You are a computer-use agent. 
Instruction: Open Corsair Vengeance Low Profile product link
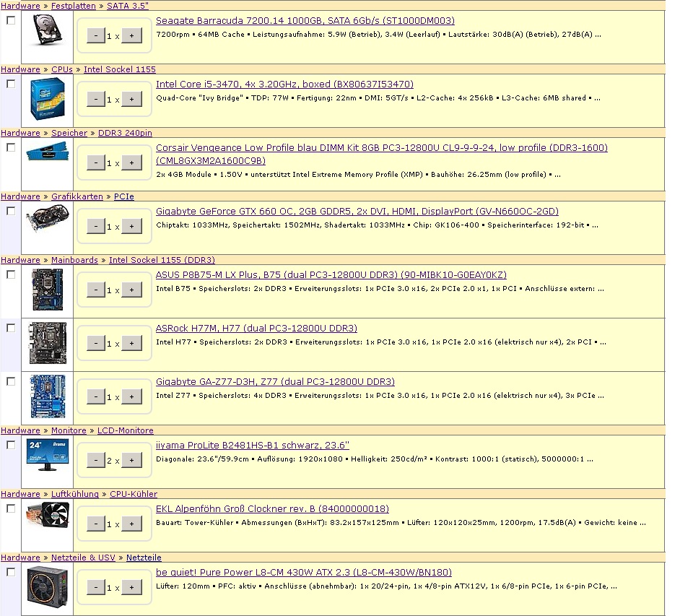(x=381, y=155)
